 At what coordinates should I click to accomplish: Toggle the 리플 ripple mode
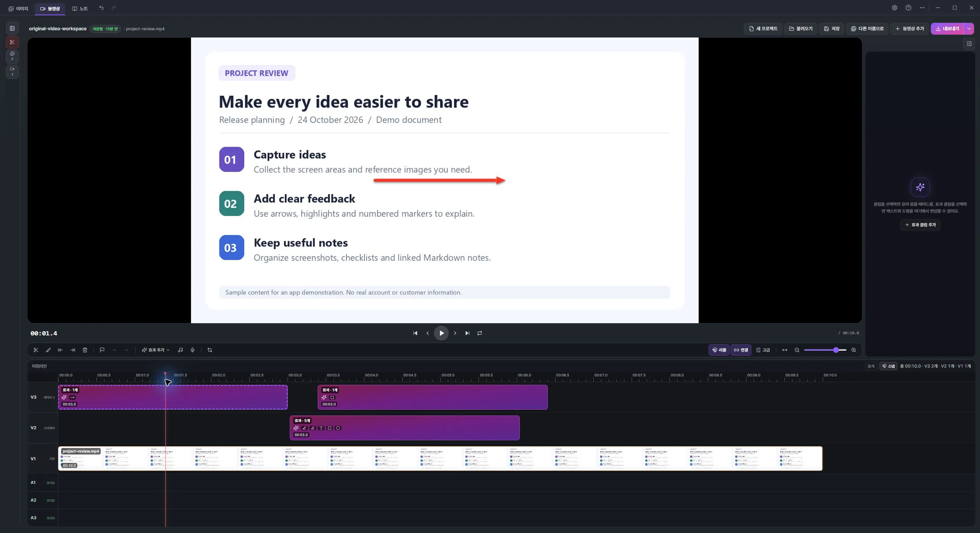click(x=719, y=350)
